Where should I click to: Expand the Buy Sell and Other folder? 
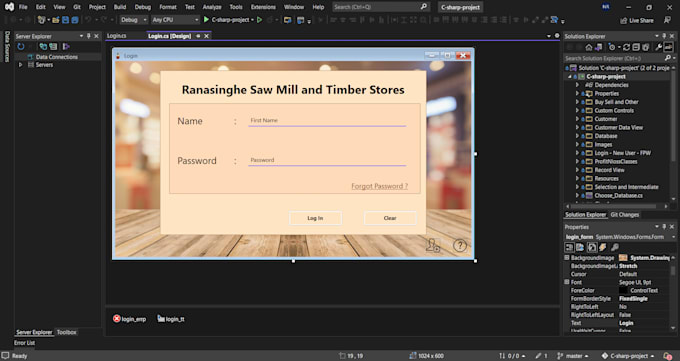[577, 102]
